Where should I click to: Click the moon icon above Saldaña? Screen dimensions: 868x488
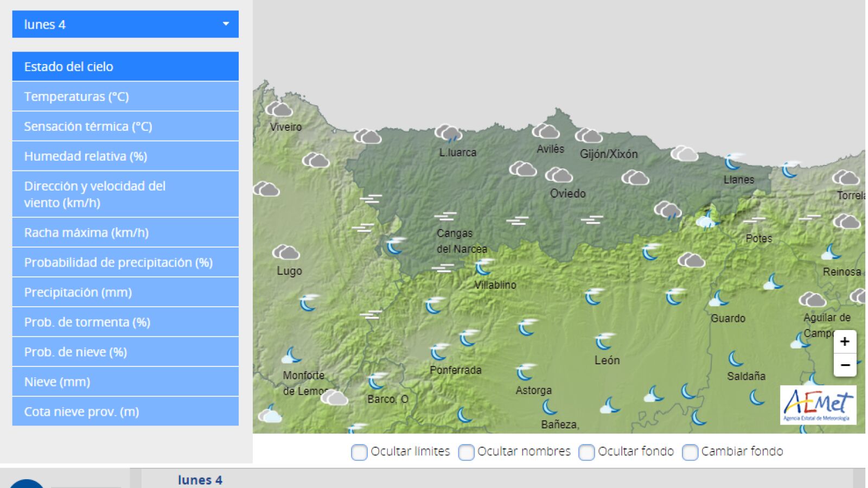click(x=736, y=358)
